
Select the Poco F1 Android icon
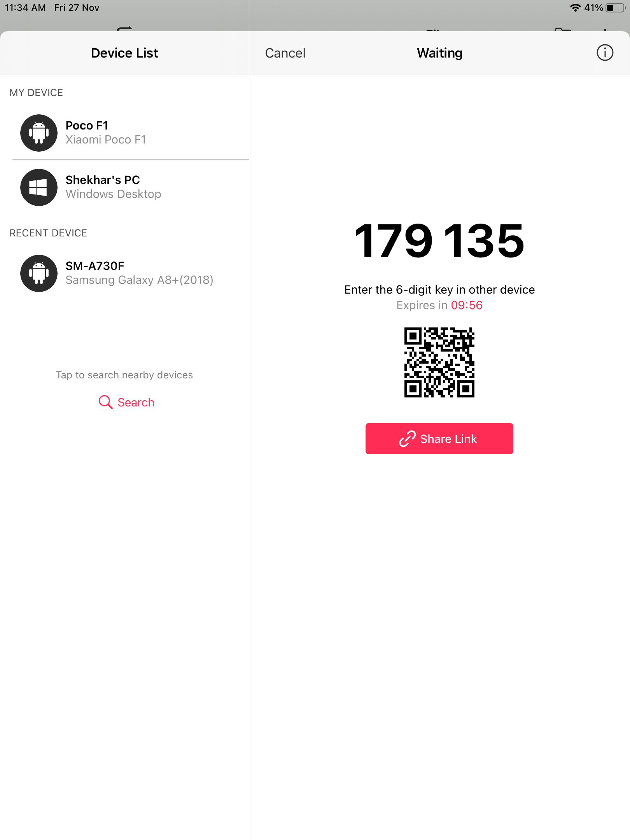pos(39,133)
